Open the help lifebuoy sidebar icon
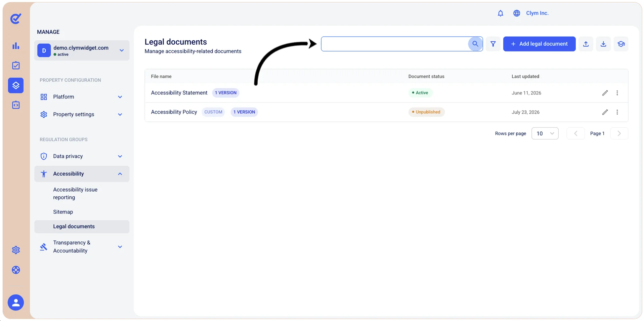Image resolution: width=644 pixels, height=321 pixels. 16,270
